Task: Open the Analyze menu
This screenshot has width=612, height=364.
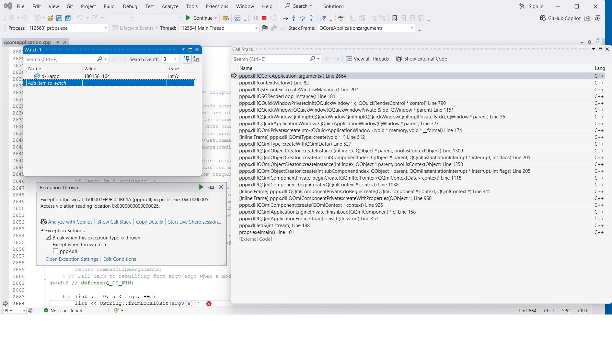Action: [x=170, y=6]
